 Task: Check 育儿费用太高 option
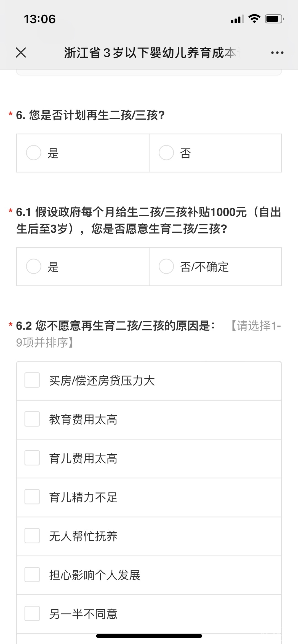(32, 458)
